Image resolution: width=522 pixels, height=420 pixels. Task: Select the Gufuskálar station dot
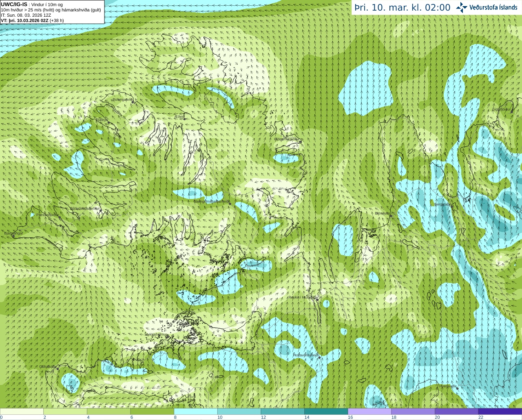coord(58,369)
